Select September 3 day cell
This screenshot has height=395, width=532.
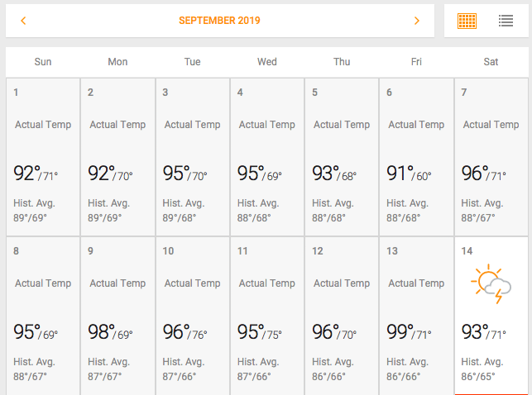(192, 157)
